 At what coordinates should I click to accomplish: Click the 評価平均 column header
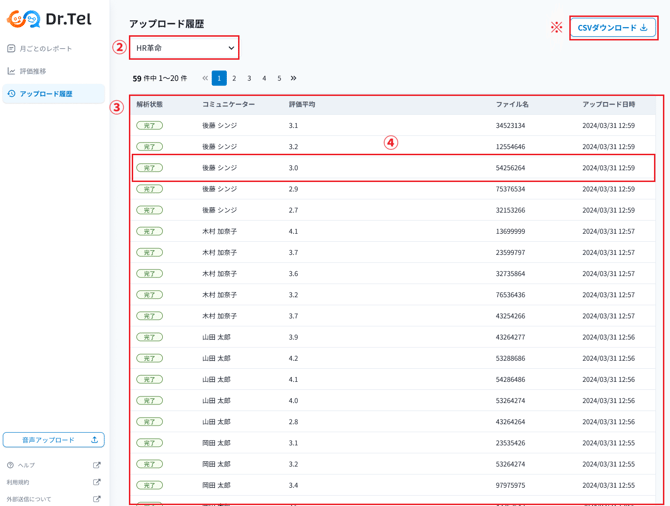coord(302,104)
